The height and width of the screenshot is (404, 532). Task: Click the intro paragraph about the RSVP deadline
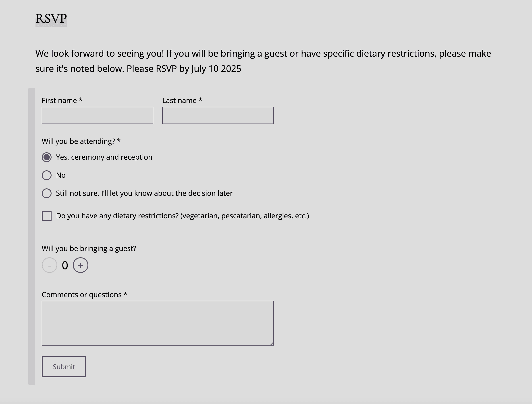(x=263, y=61)
